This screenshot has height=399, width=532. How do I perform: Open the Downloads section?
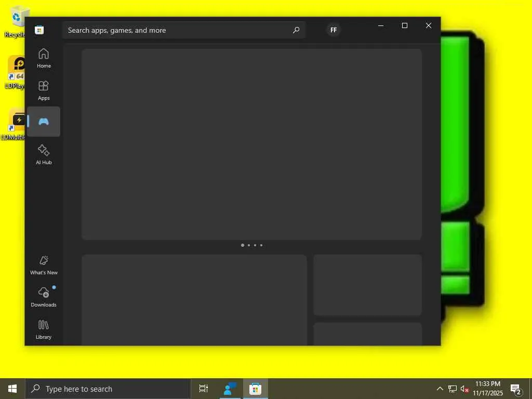[44, 297]
